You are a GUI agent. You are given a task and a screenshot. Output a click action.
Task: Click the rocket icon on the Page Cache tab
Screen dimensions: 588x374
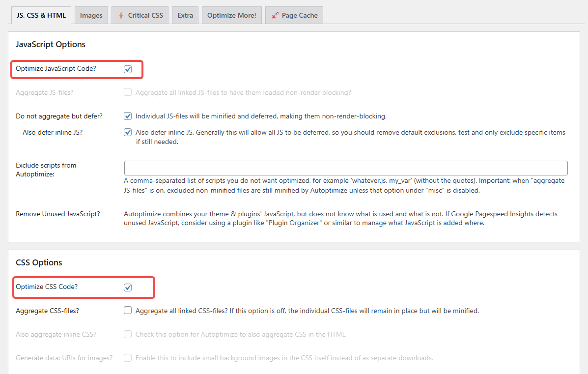click(274, 15)
